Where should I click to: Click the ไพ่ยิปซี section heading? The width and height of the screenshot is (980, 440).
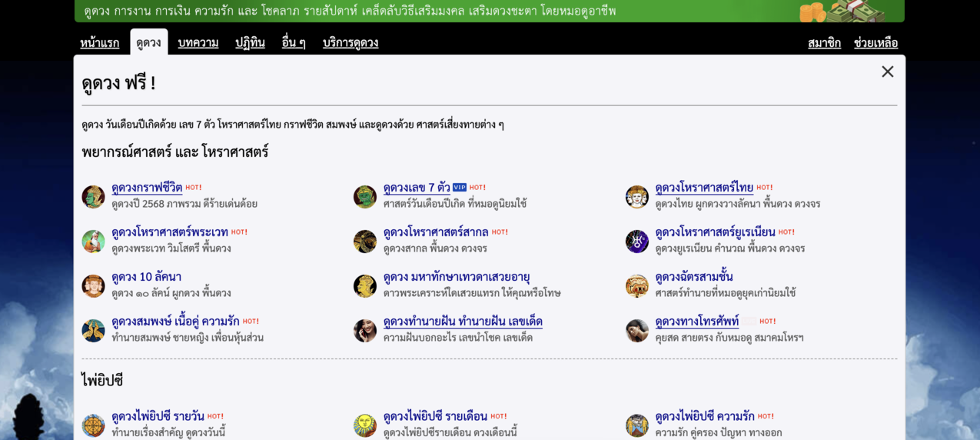click(102, 380)
